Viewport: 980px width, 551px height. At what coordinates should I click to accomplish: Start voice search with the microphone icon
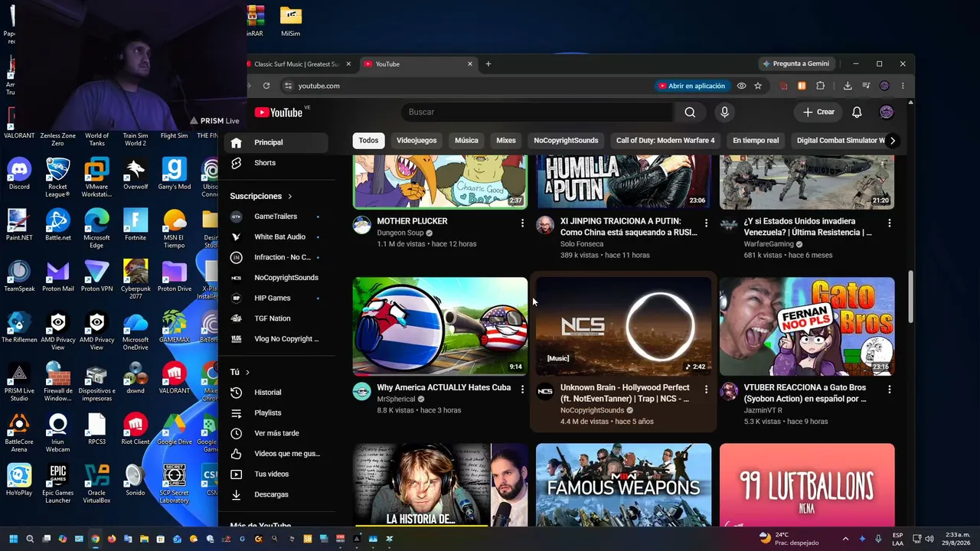tap(724, 112)
